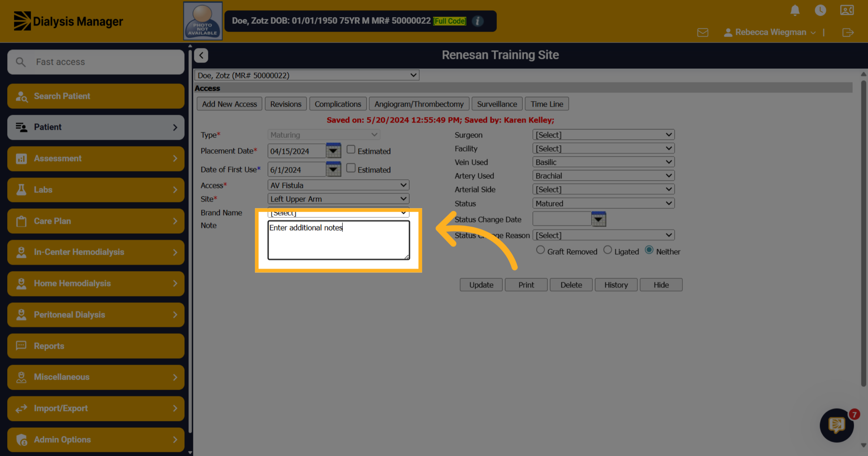Open the patient selector dropdown
Viewport: 868px width, 456px height.
pyautogui.click(x=307, y=75)
